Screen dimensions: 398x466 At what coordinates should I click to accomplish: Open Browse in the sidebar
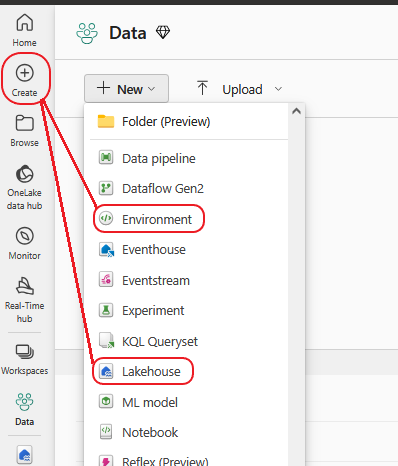[25, 131]
